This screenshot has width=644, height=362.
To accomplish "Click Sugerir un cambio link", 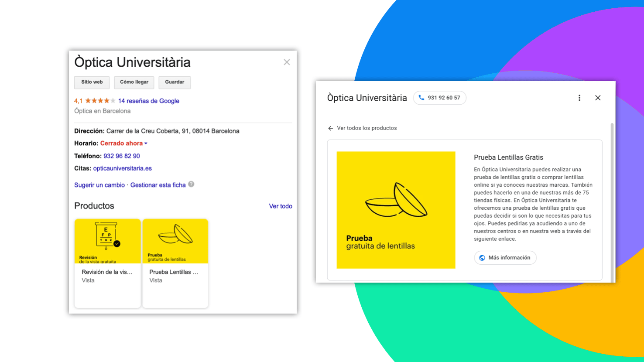I will pyautogui.click(x=99, y=185).
